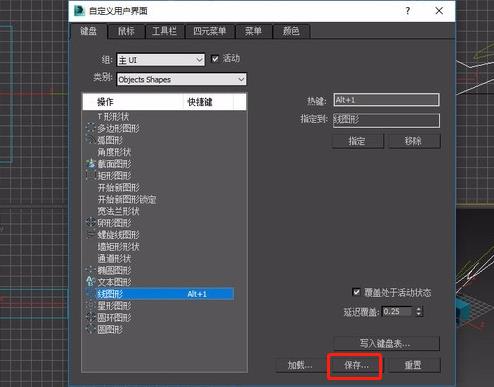Toggle the 覆盖处于活动状态 checkbox
The width and height of the screenshot is (494, 387).
pos(356,292)
